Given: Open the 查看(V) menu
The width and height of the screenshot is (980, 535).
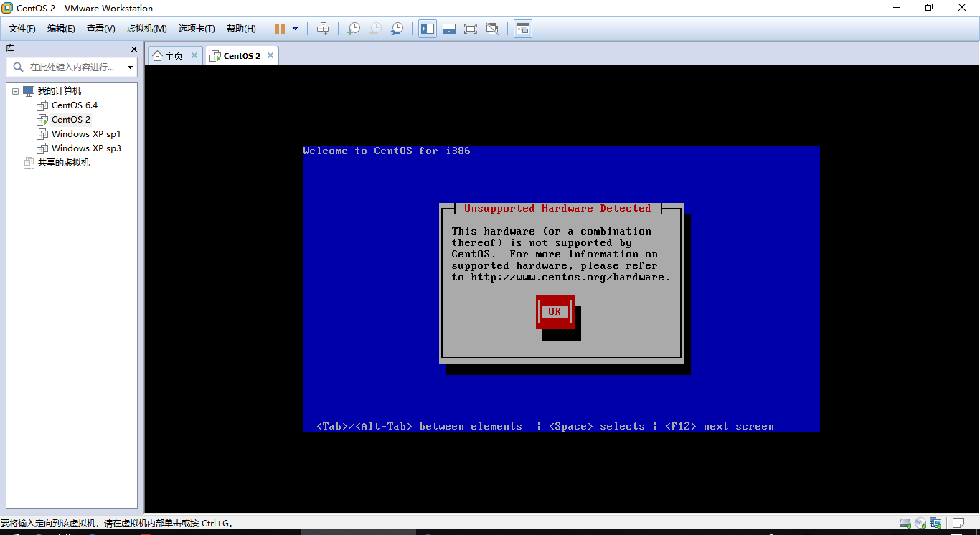Looking at the screenshot, I should point(100,29).
